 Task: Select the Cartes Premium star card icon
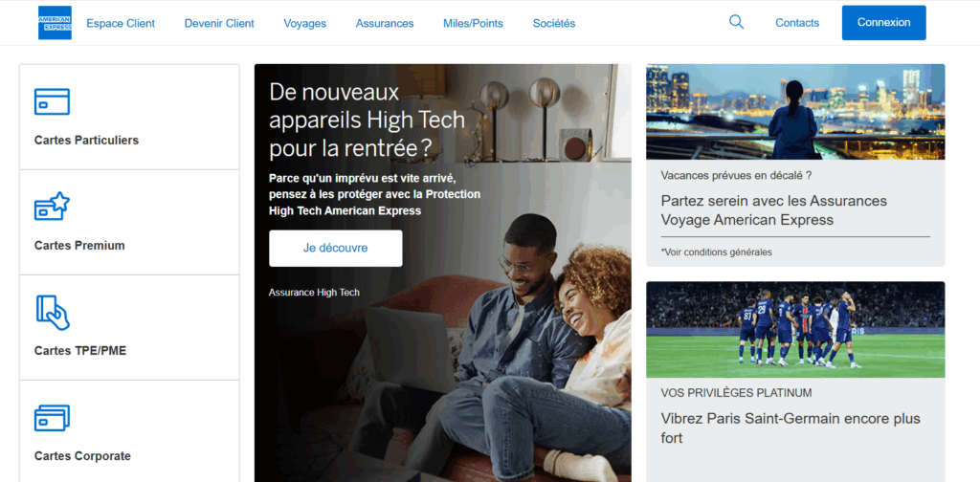(x=52, y=206)
